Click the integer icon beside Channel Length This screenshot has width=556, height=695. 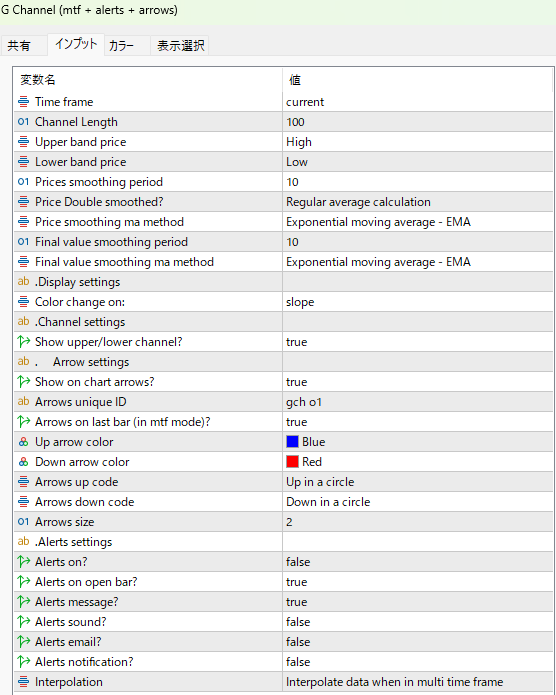pyautogui.click(x=23, y=122)
